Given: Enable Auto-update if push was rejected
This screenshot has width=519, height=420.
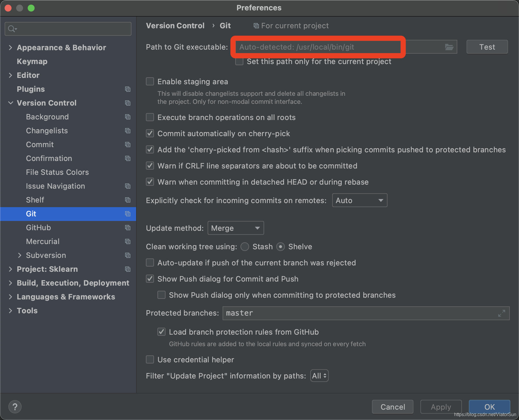Looking at the screenshot, I should pyautogui.click(x=150, y=263).
